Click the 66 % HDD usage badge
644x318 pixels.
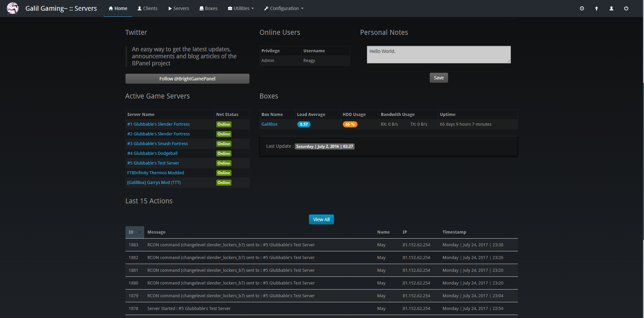pos(350,124)
